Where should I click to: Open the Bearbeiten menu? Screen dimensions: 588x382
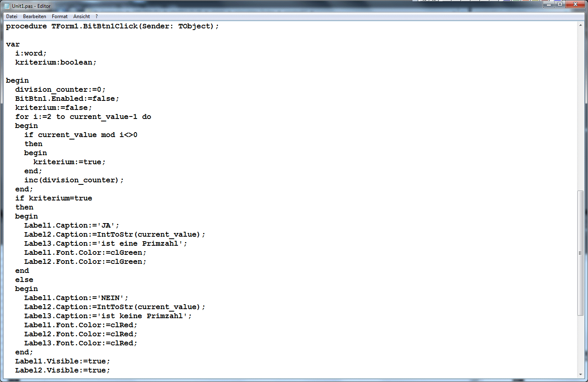pyautogui.click(x=34, y=16)
